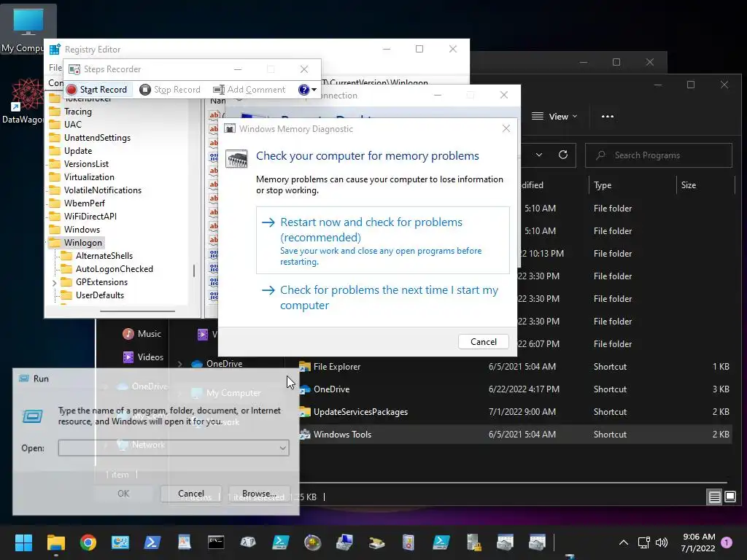Open the Steps Recorder help dropdown arrow
Image resolution: width=747 pixels, height=560 pixels.
(314, 90)
